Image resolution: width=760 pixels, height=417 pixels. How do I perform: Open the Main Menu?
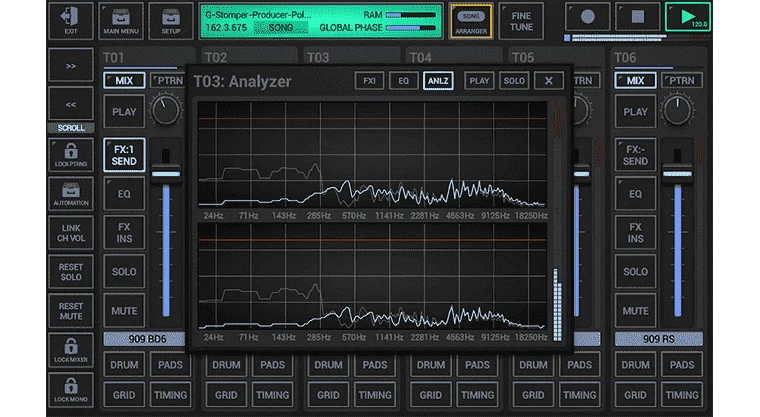pos(121,21)
